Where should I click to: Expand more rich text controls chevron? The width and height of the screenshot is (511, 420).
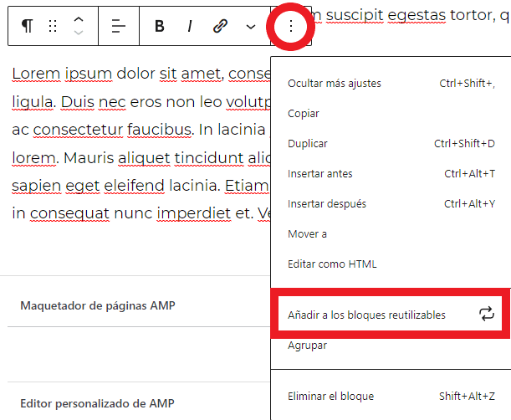pyautogui.click(x=251, y=26)
